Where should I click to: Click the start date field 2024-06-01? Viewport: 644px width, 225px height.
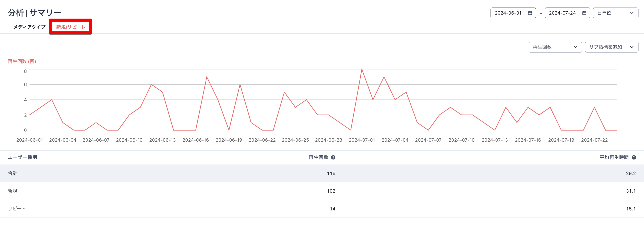pos(508,13)
